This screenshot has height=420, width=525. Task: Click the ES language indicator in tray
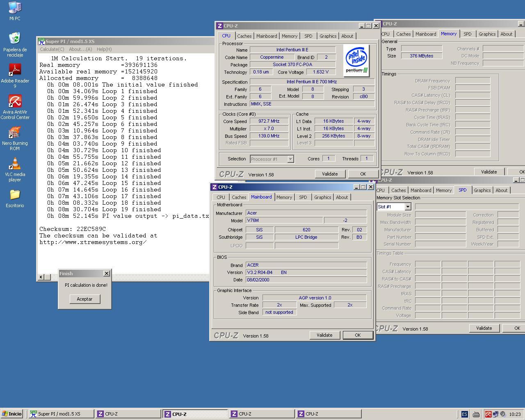point(464,414)
